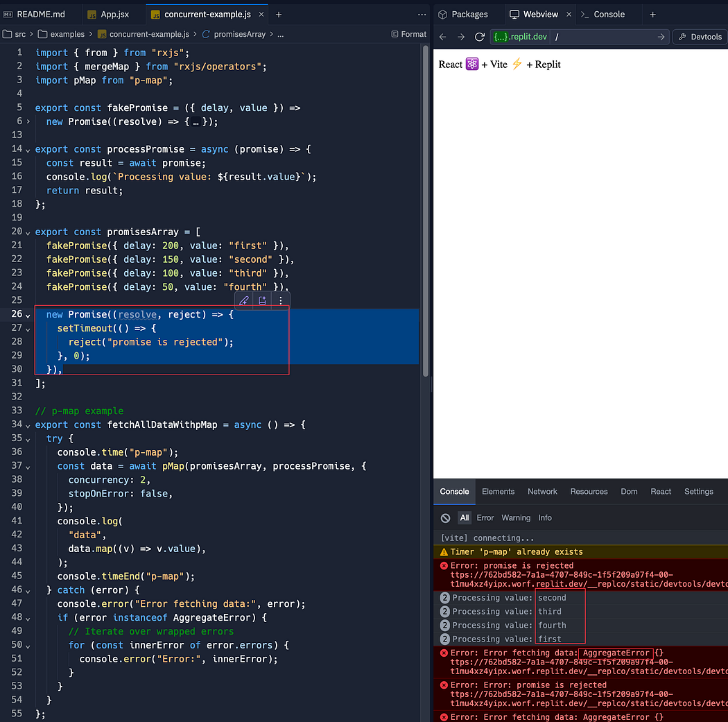Collapse the catch block at line 46

point(28,591)
